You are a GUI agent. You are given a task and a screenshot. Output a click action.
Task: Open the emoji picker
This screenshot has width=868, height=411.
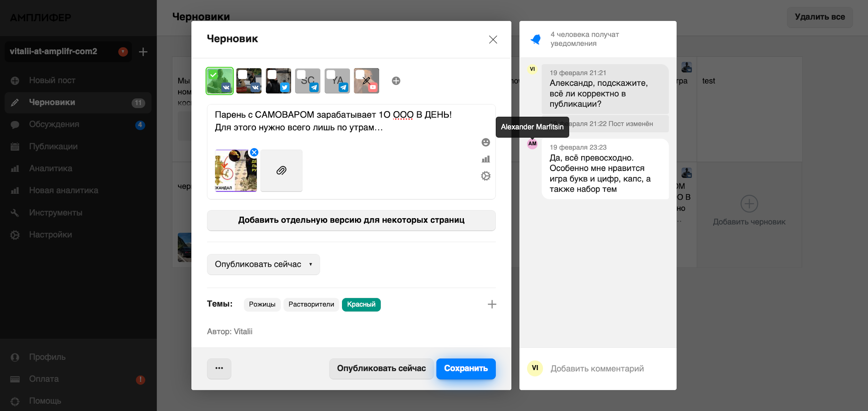click(x=486, y=142)
